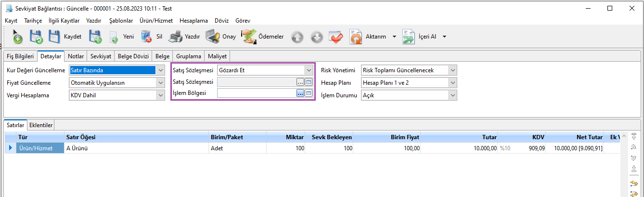Open the Hesaplama menu
The width and height of the screenshot is (644, 197).
[193, 21]
